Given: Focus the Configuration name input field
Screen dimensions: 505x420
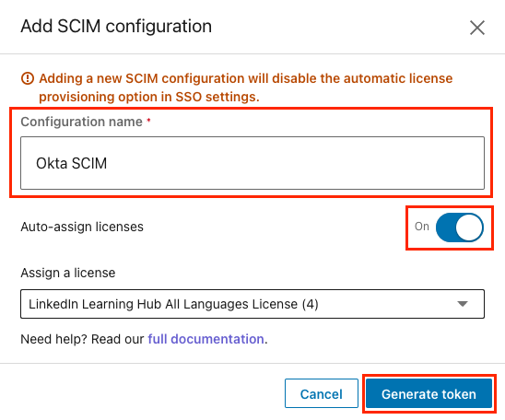Looking at the screenshot, I should (x=252, y=163).
